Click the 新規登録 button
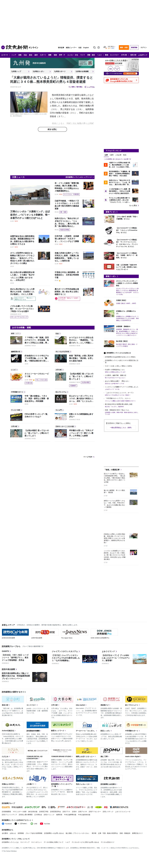The width and height of the screenshot is (149, 868). 134,48
